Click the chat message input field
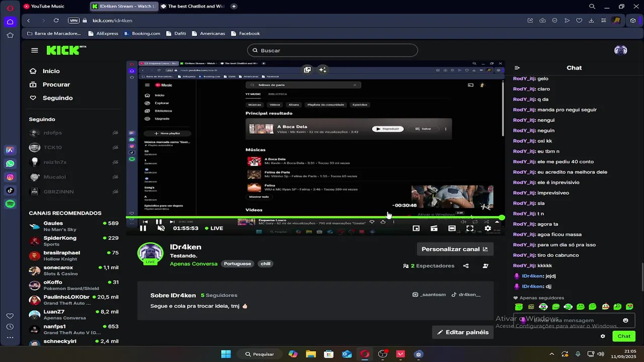The height and width of the screenshot is (362, 644). click(x=574, y=320)
